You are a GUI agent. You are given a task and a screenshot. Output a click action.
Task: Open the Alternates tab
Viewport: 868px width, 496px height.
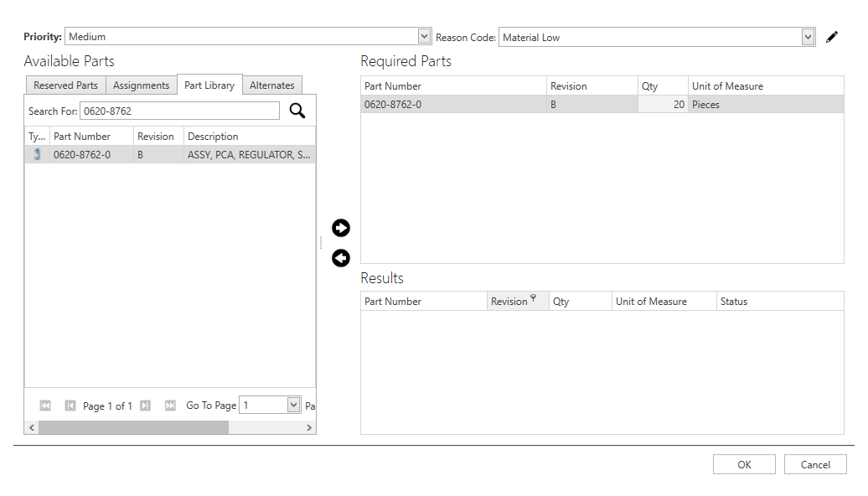(x=271, y=85)
